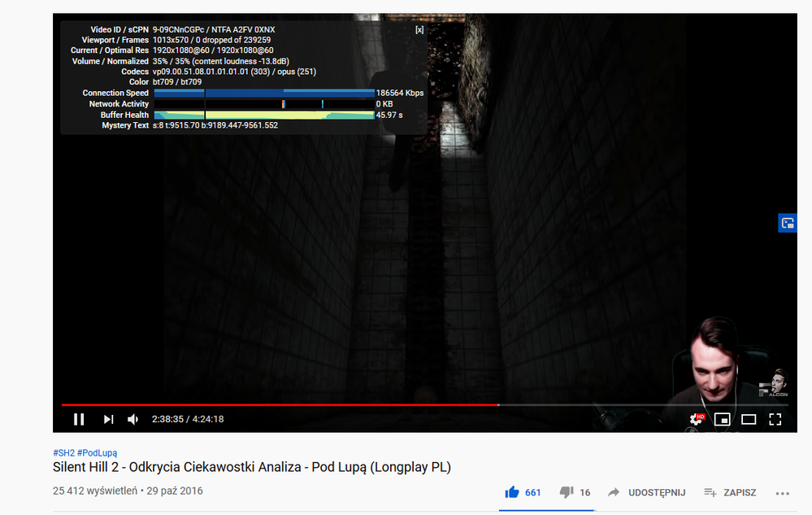
Task: Click the blue info card icon
Action: [788, 223]
